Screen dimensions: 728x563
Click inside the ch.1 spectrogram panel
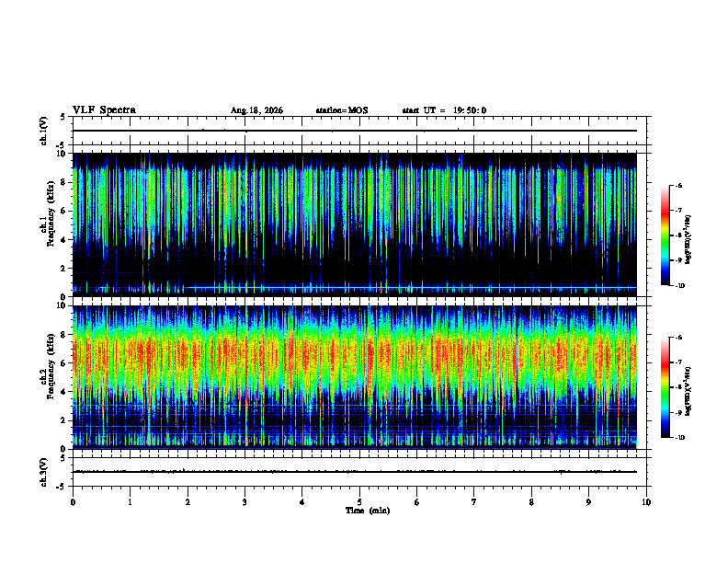pos(355,224)
